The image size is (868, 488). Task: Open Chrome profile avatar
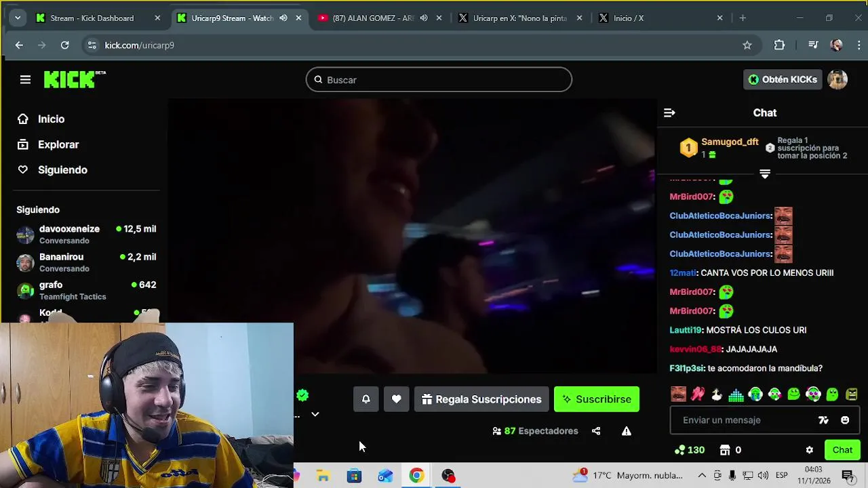coord(837,45)
